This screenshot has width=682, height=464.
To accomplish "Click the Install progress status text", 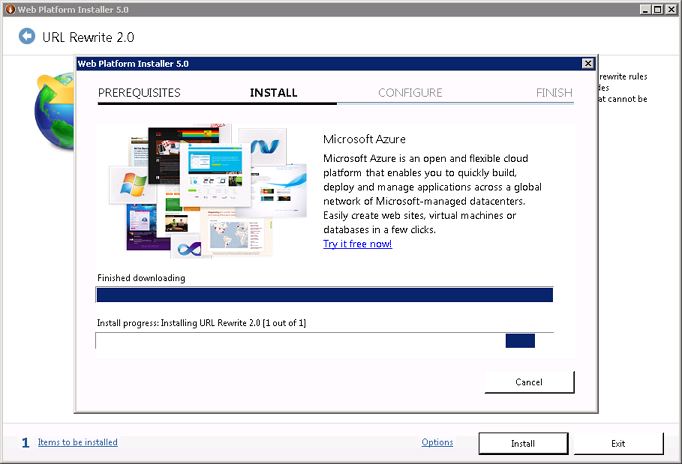I will (x=201, y=323).
